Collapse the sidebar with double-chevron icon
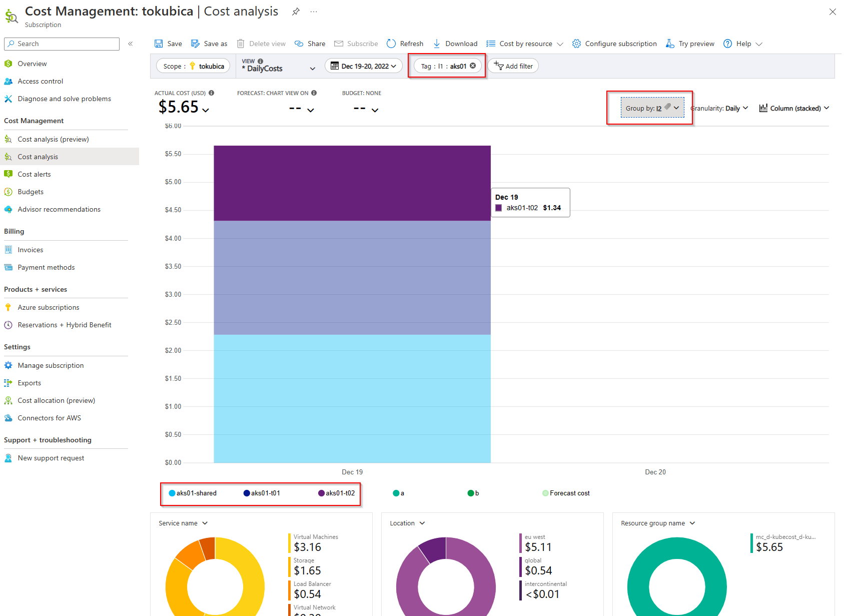The width and height of the screenshot is (844, 616). (x=130, y=44)
